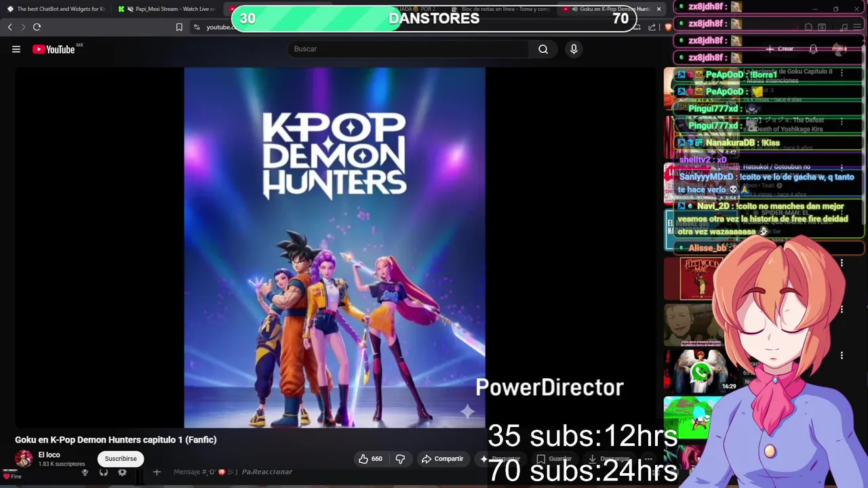Open options menu beside 16:29 WhatsApp video
868x488 pixels.
[842, 355]
